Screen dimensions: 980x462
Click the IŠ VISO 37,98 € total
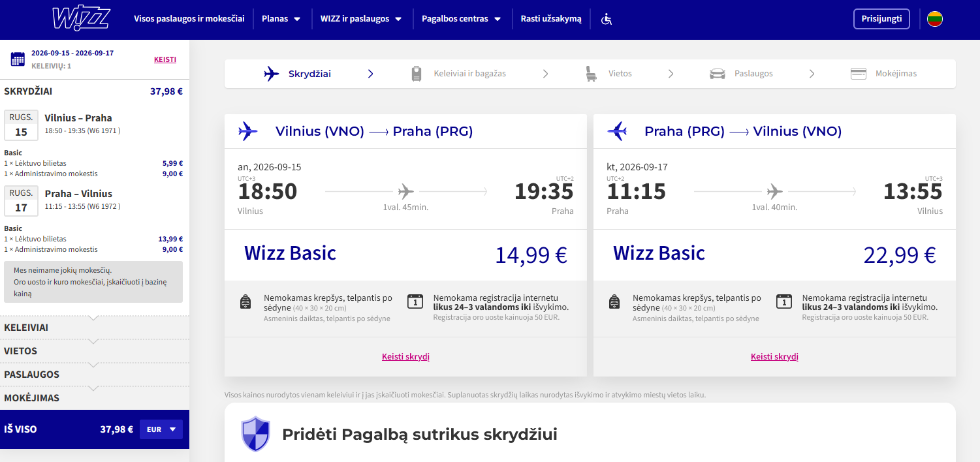coord(69,429)
